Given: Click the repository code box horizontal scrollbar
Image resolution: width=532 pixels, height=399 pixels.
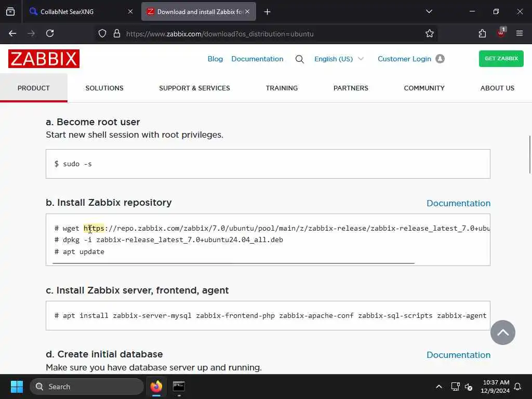Looking at the screenshot, I should pos(233,263).
